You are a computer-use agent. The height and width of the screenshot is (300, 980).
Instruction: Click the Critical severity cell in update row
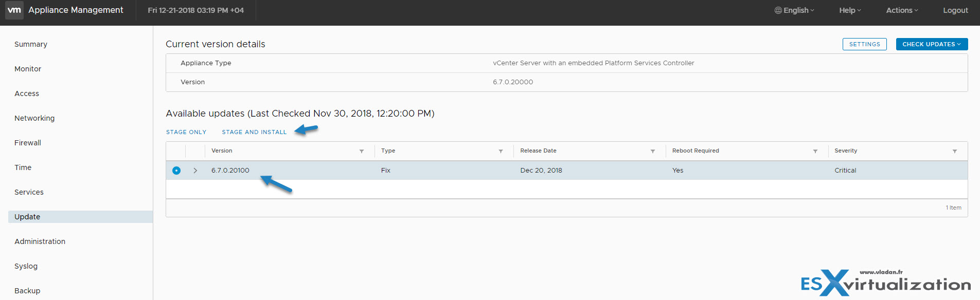tap(845, 171)
